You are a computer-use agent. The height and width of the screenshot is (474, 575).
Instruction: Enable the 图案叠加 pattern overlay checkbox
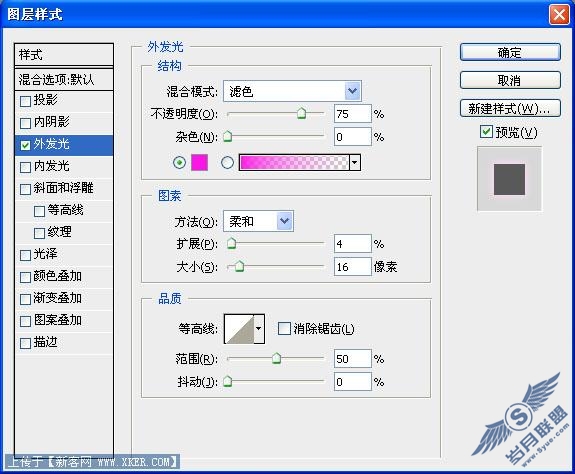click(x=25, y=321)
